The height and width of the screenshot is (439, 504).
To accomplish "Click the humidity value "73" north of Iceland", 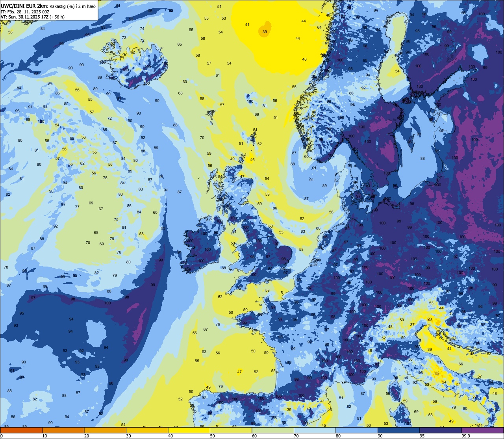I will (124, 37).
